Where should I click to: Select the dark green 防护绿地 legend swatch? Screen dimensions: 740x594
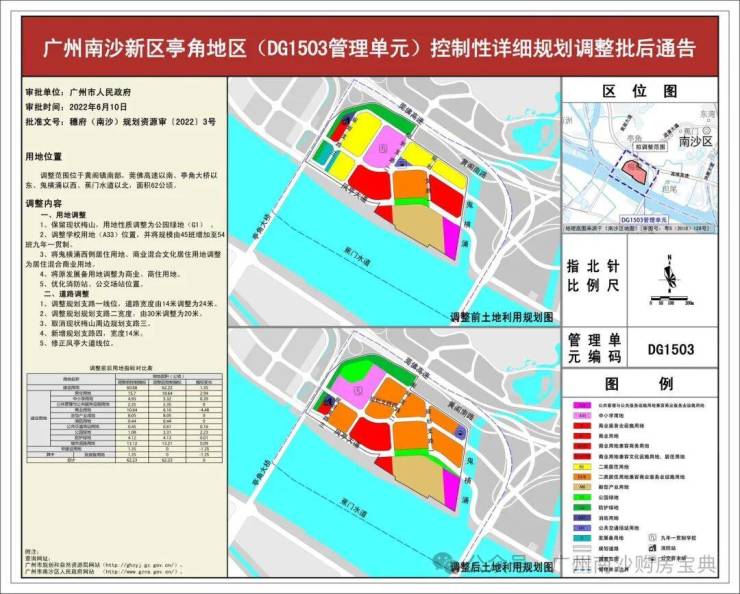(x=584, y=508)
